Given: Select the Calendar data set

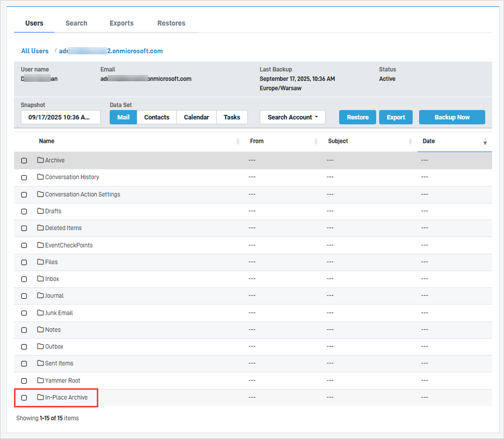Looking at the screenshot, I should click(x=196, y=118).
